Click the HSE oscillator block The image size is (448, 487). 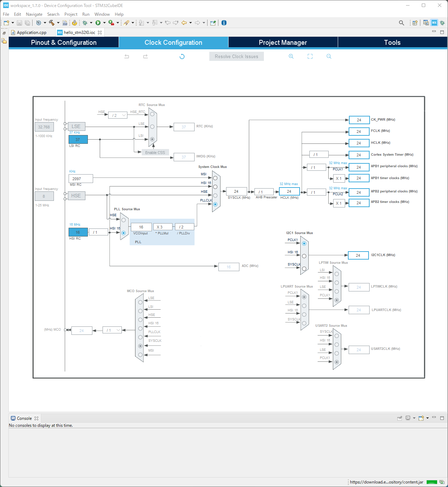tap(76, 196)
